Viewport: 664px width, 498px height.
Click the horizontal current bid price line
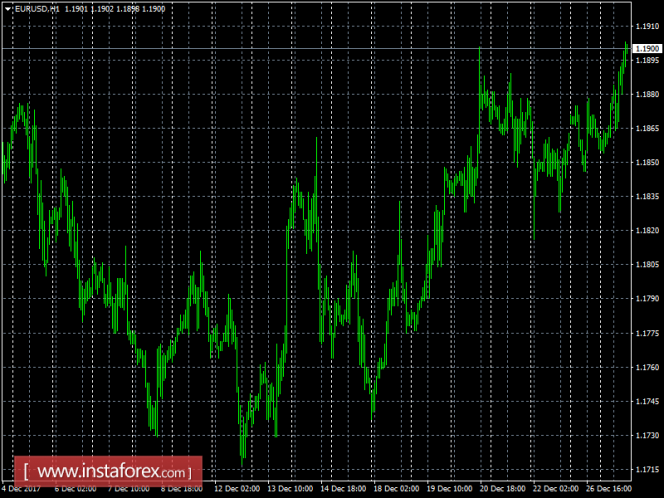300,48
